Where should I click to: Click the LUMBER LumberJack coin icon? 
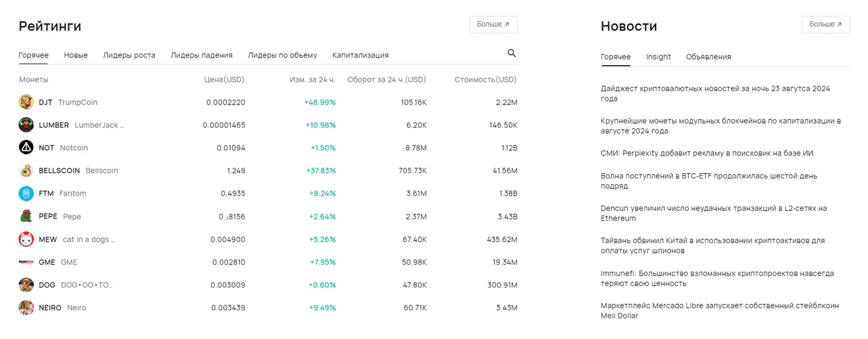(x=26, y=125)
